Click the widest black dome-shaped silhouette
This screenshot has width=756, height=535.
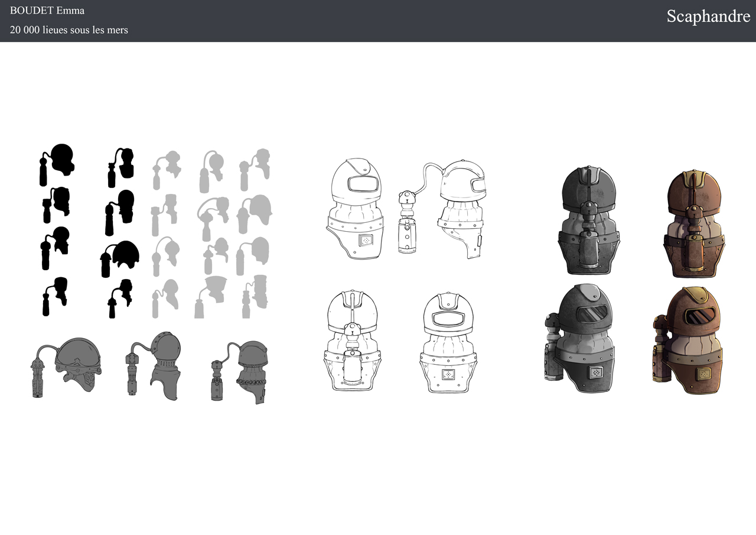click(120, 258)
